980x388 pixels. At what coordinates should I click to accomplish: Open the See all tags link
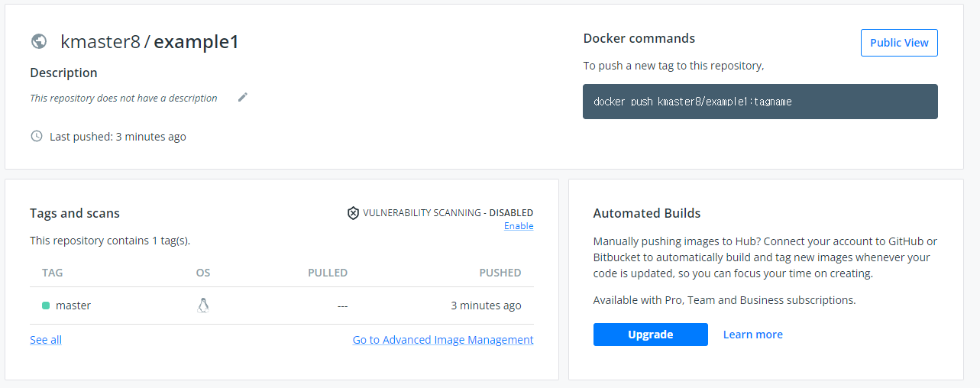click(x=46, y=340)
